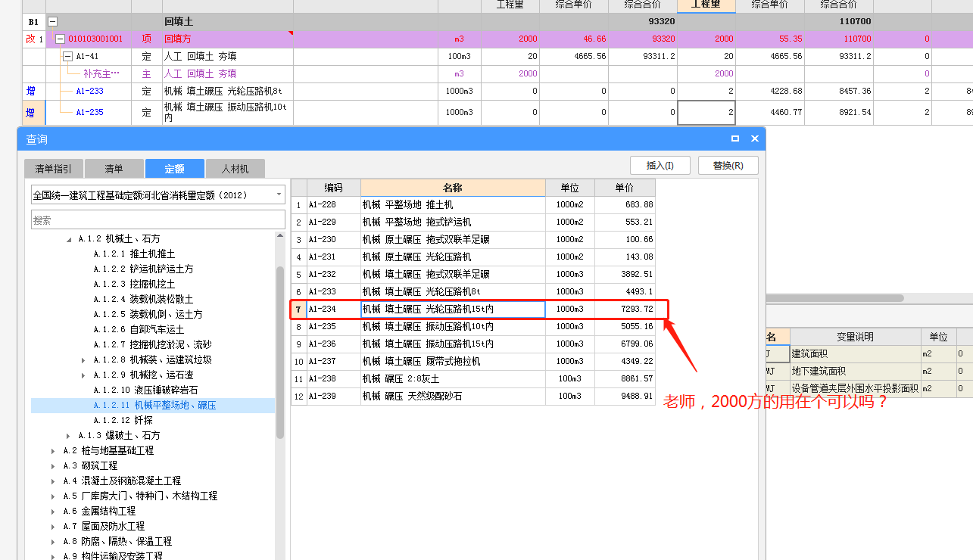Select row A1-231 原土碾压 光轮压路机
This screenshot has width=973, height=560.
pos(473,257)
